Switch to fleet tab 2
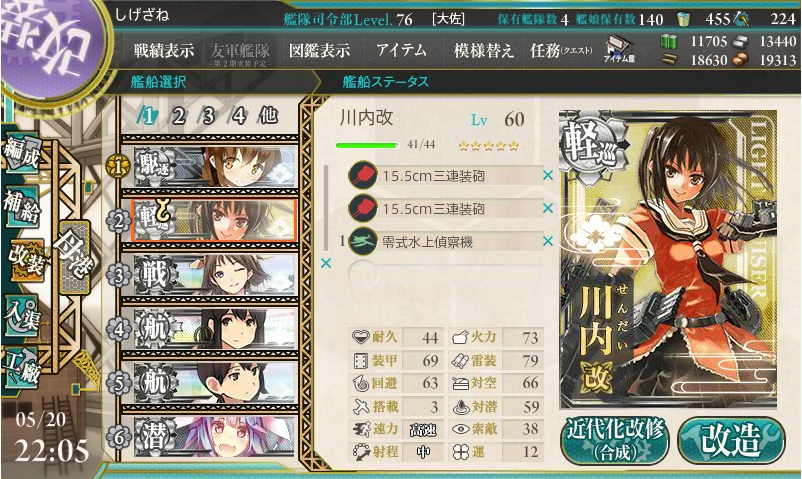Viewport: 802px width, 479px height. (178, 117)
